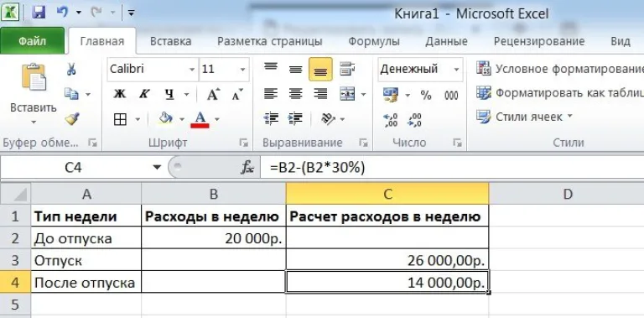Open Число group dialog launcher

coord(457,143)
